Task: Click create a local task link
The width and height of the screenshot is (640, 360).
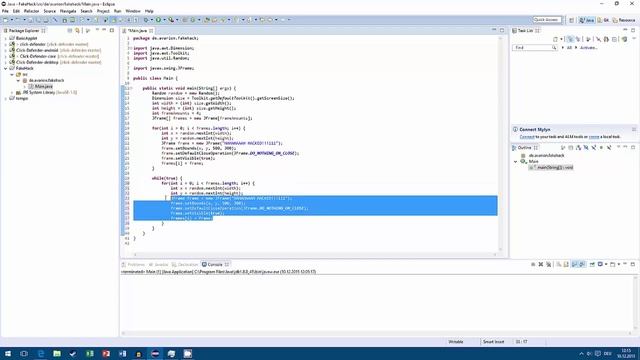Action: [x=594, y=137]
